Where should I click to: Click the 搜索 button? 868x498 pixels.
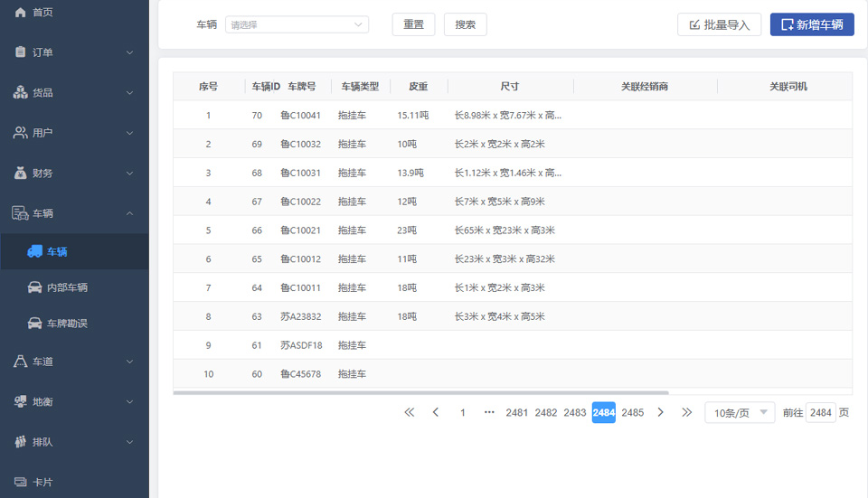tap(465, 25)
